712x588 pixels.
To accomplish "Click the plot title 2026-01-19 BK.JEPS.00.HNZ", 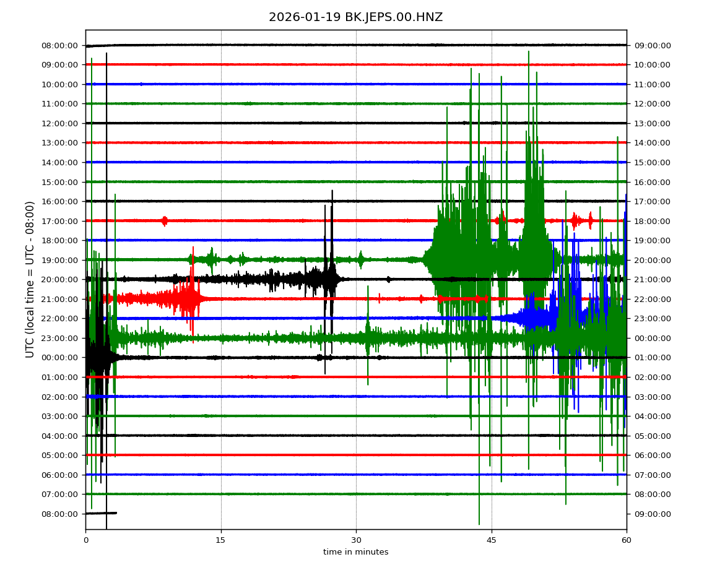I will coord(355,17).
